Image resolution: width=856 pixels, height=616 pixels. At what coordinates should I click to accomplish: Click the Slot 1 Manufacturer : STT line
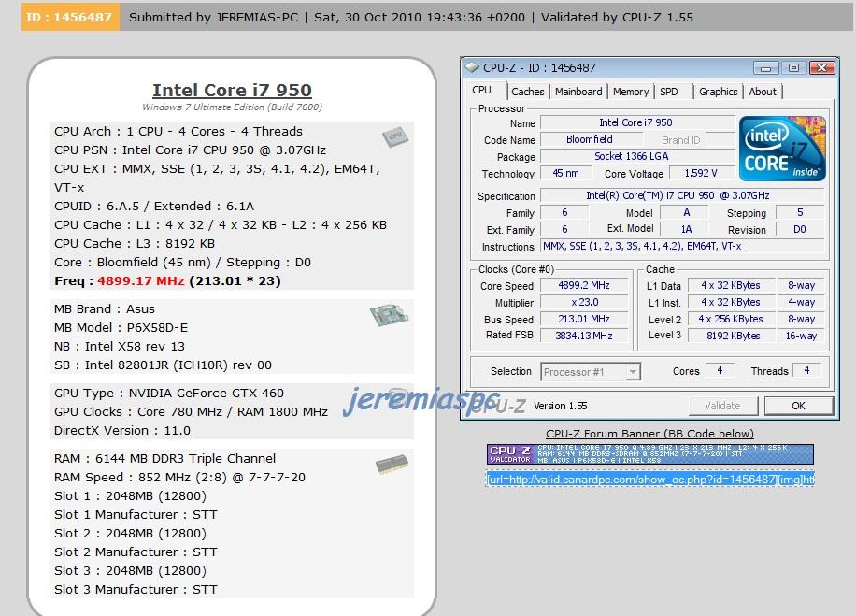click(136, 514)
